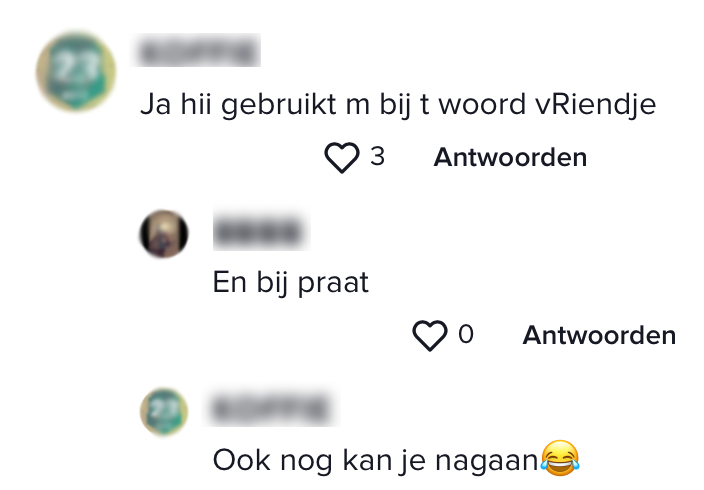The image size is (704, 490).
Task: Open blurred username above "En bij praat"
Action: 260,231
